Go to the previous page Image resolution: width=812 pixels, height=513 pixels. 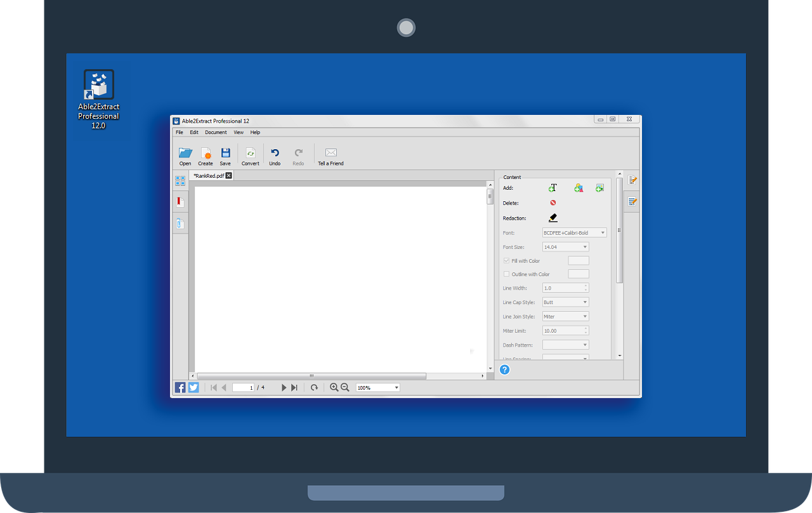tap(224, 387)
